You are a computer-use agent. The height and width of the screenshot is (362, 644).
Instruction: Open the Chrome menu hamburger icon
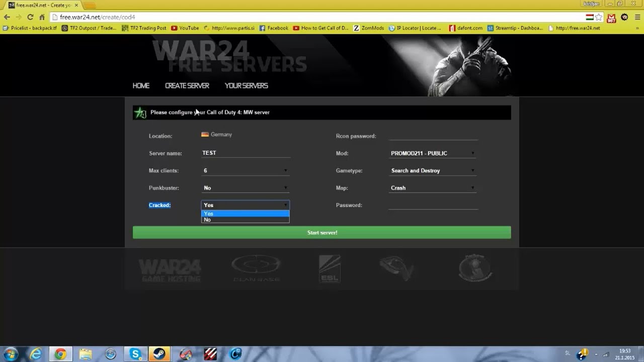(x=637, y=17)
